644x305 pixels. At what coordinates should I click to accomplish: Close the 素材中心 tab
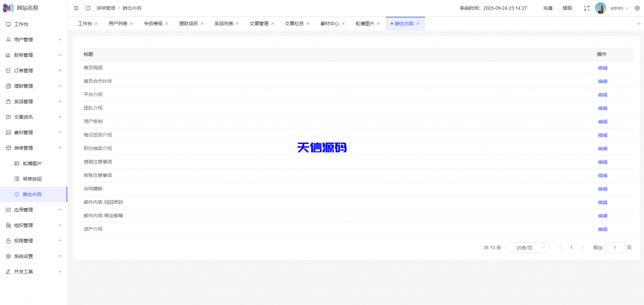[343, 23]
